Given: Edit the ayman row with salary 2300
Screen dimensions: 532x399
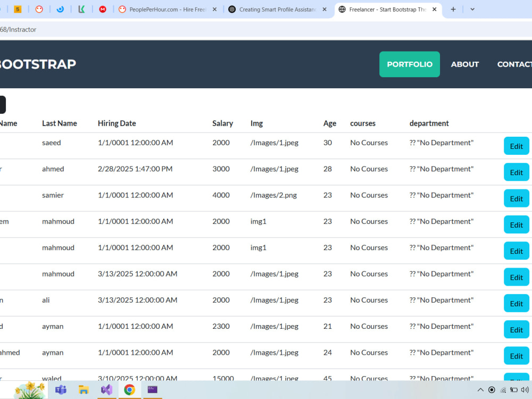Looking at the screenshot, I should (x=517, y=329).
